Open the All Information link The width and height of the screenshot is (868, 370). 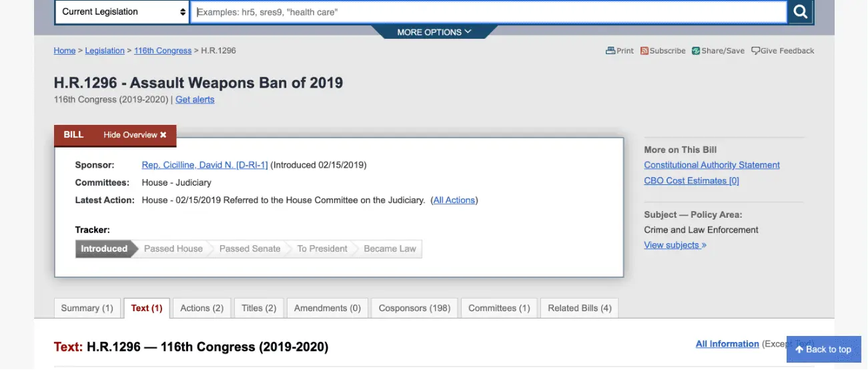[x=727, y=344]
